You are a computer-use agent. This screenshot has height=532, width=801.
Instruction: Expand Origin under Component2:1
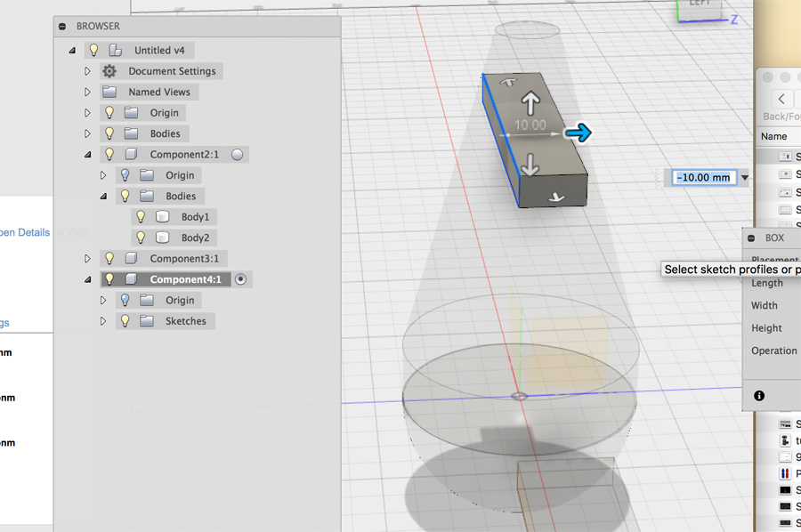(x=103, y=175)
